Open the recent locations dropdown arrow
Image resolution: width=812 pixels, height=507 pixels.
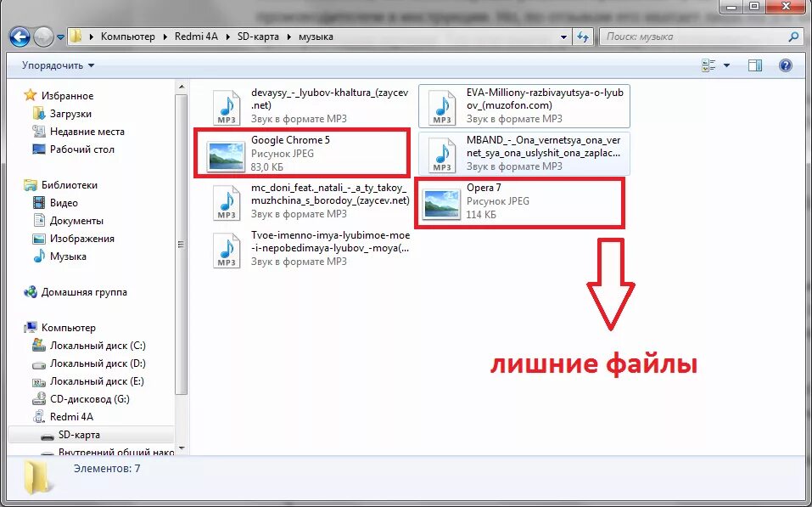click(x=60, y=37)
